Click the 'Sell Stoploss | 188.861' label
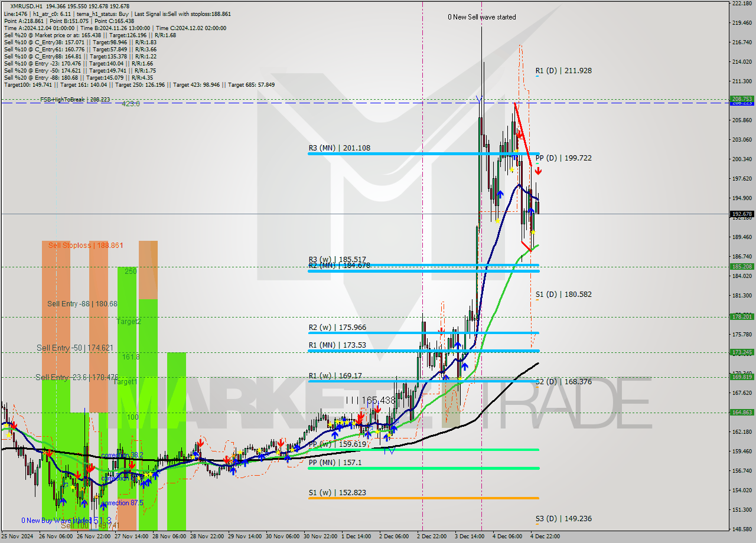 86,245
